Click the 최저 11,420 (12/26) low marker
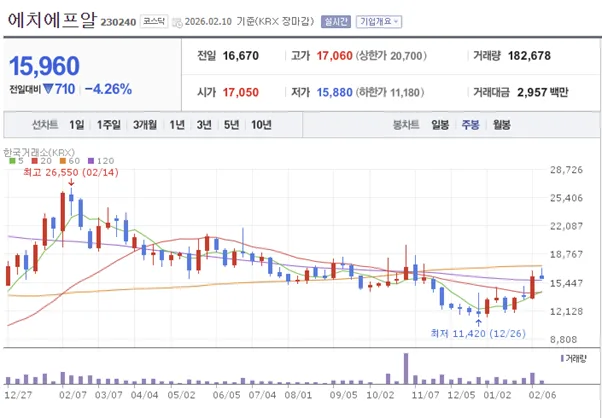 point(478,334)
